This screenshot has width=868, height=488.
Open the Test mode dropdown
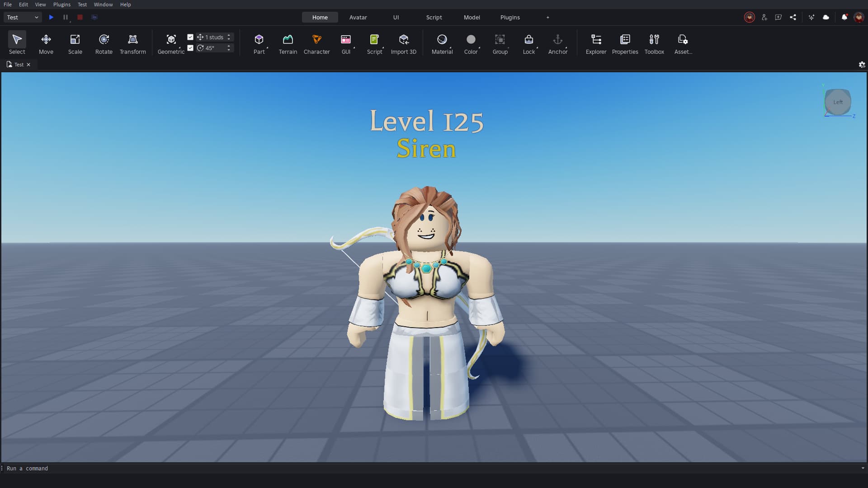click(23, 17)
